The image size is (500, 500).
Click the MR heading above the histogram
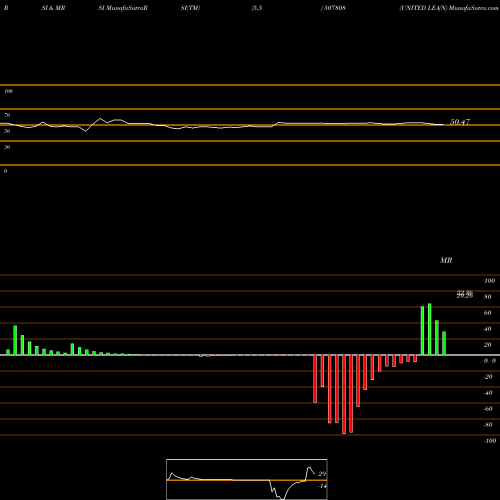coord(446,260)
